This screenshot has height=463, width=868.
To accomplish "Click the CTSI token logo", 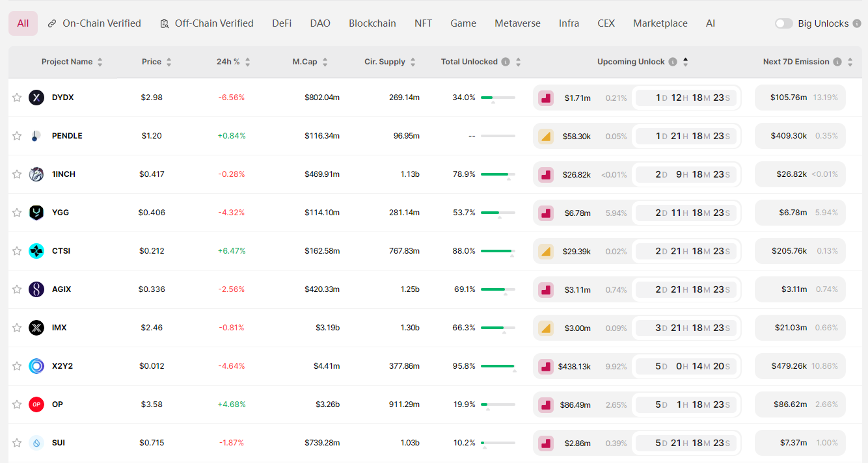I will click(x=36, y=251).
